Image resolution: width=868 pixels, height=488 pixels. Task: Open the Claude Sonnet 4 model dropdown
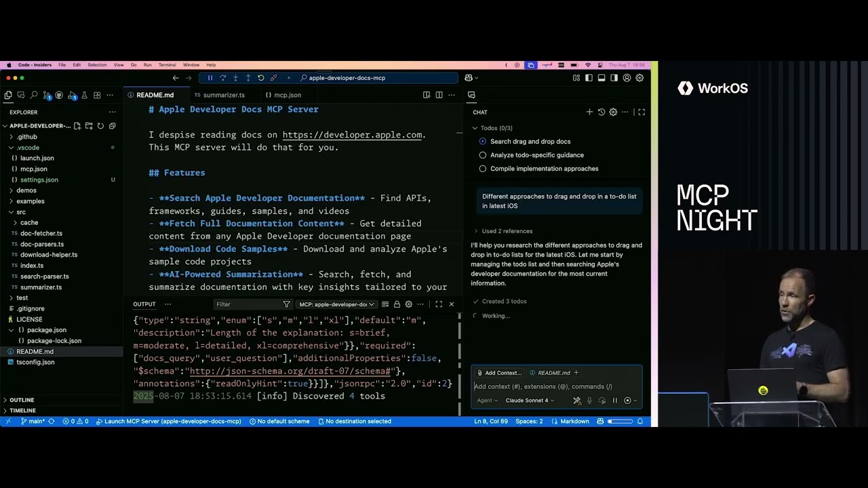point(530,401)
